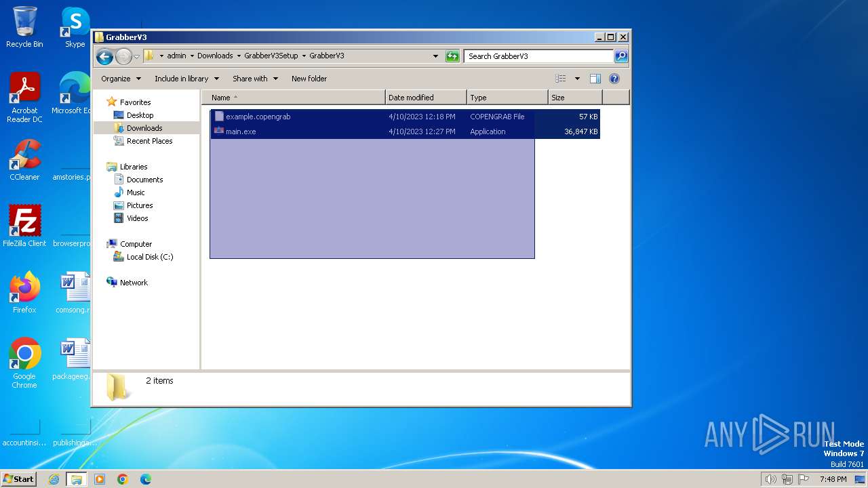Image resolution: width=868 pixels, height=488 pixels.
Task: Open the address bar history dropdown
Action: click(435, 56)
